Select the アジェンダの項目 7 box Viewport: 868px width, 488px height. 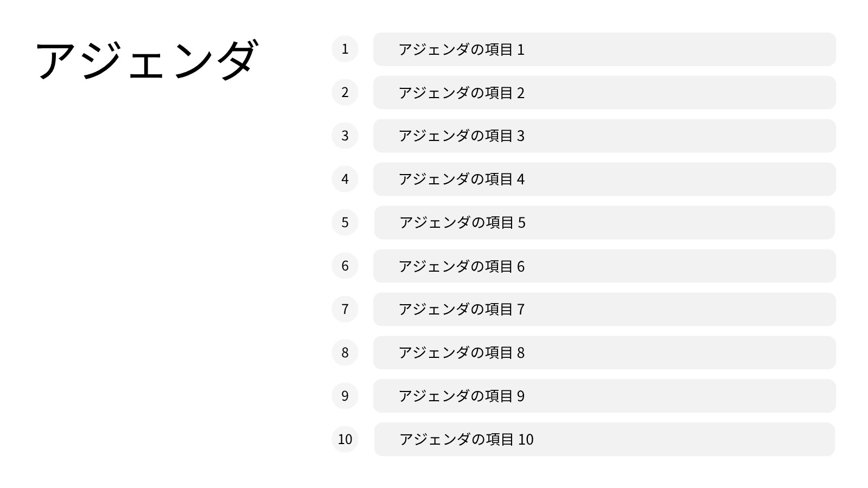[x=604, y=309]
